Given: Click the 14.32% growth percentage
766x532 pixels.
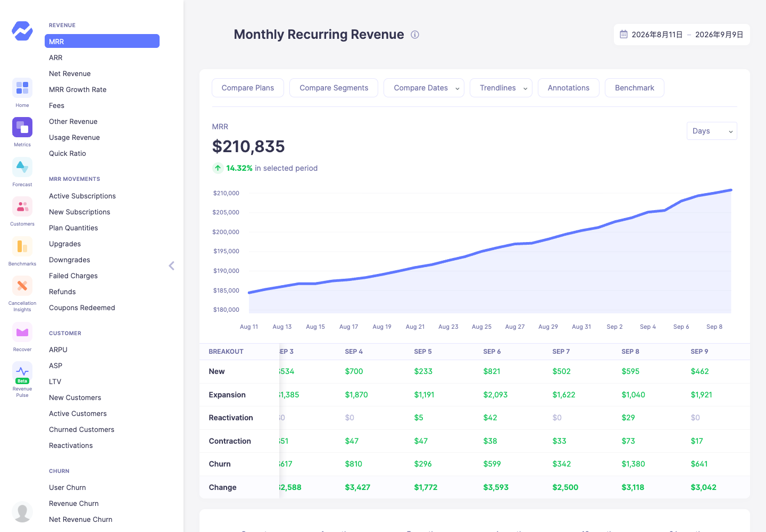Looking at the screenshot, I should pyautogui.click(x=239, y=168).
